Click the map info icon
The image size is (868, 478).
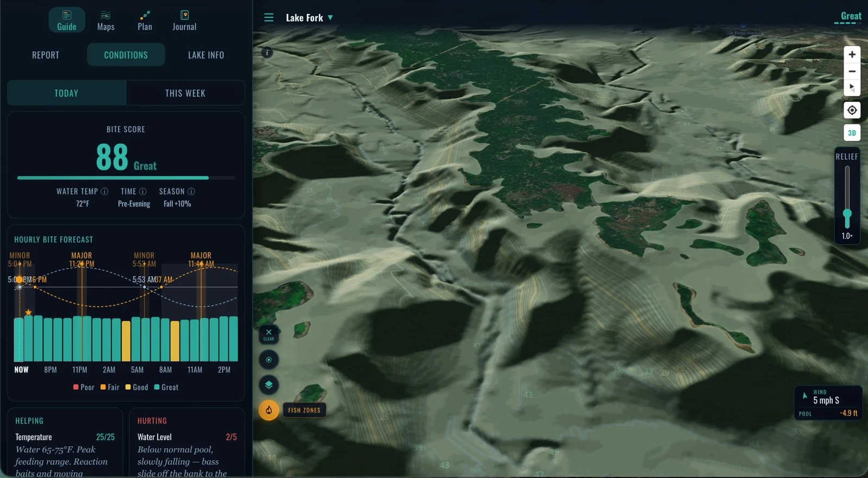(x=267, y=53)
